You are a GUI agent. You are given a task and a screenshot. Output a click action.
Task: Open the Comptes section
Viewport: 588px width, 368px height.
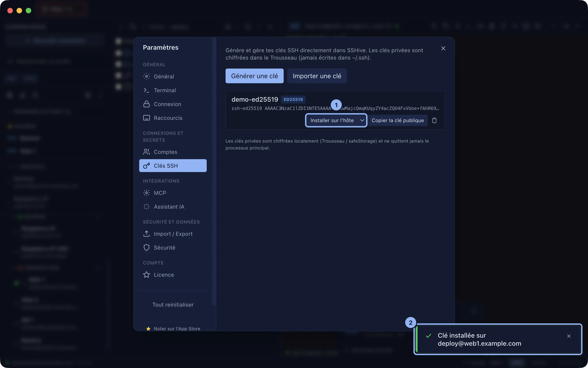[173, 152]
